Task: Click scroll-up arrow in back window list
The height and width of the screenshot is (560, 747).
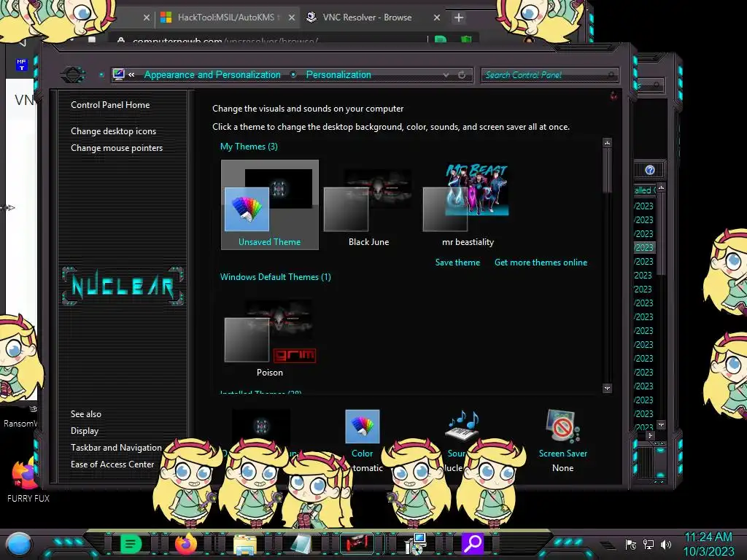Action: click(x=661, y=187)
